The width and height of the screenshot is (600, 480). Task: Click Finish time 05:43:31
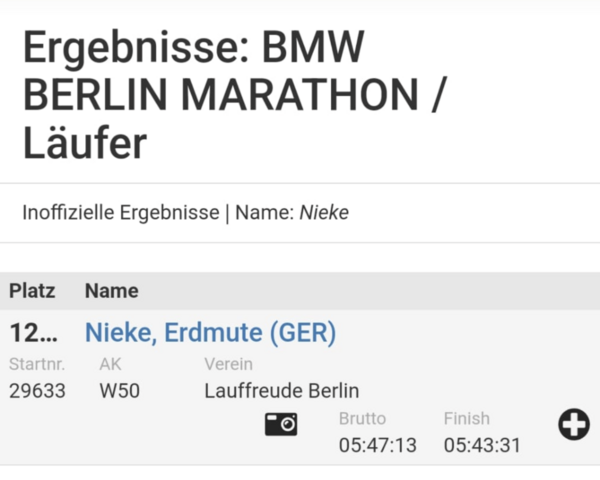click(482, 446)
